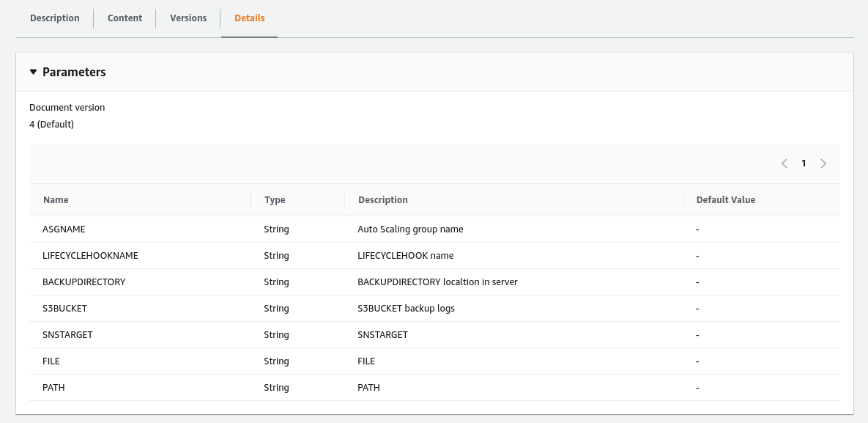This screenshot has width=868, height=423.
Task: Open the Content tab
Action: (125, 18)
